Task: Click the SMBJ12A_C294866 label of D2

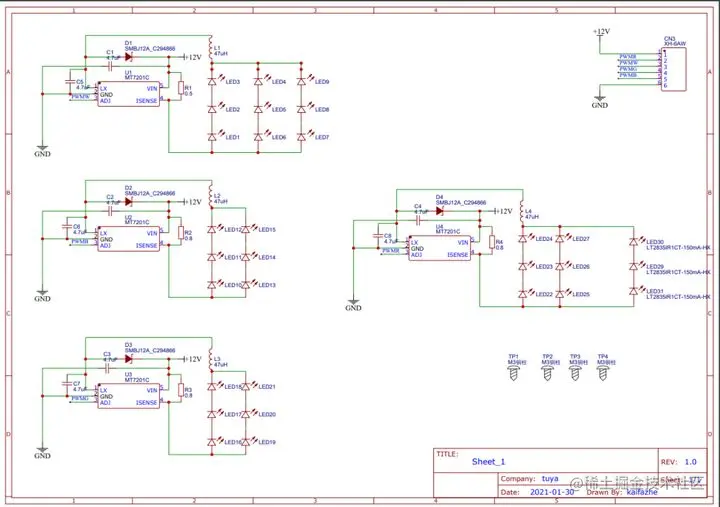Action: coord(150,193)
